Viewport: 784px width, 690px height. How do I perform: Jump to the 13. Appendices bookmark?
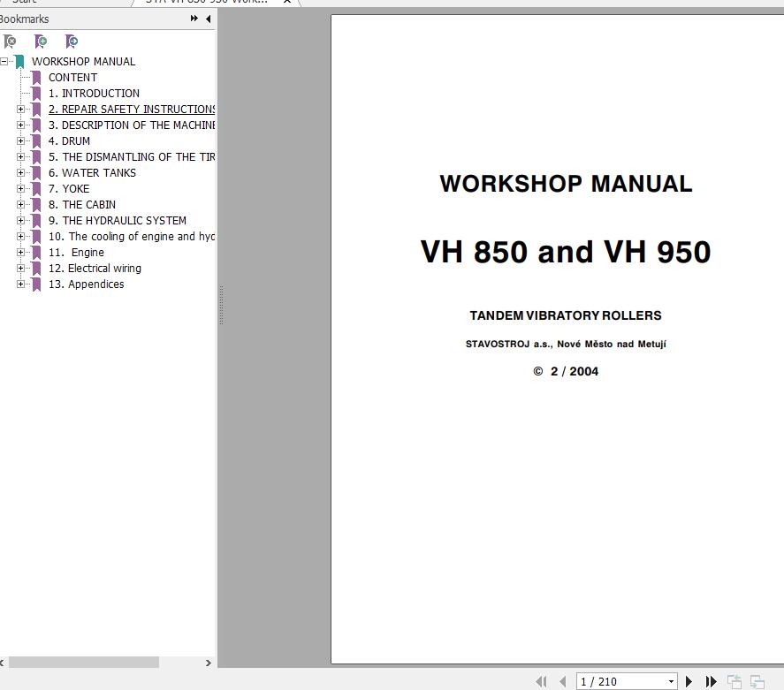click(86, 284)
